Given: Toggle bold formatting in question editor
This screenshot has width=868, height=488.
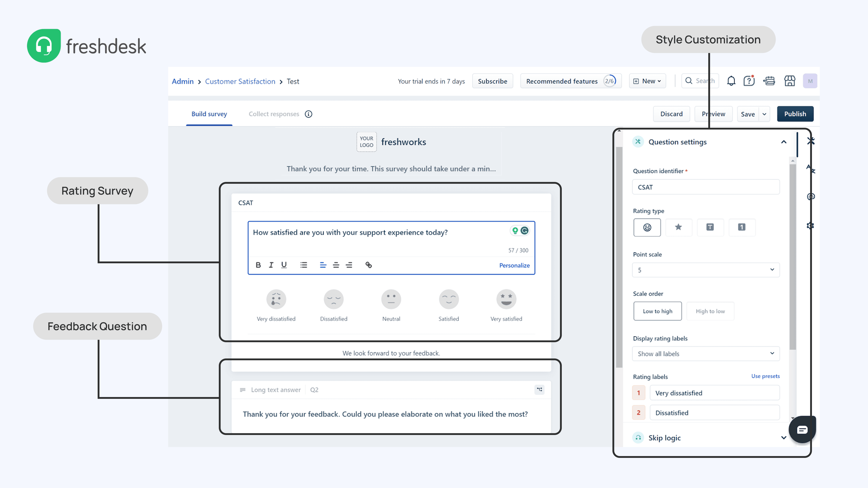Looking at the screenshot, I should coord(258,265).
